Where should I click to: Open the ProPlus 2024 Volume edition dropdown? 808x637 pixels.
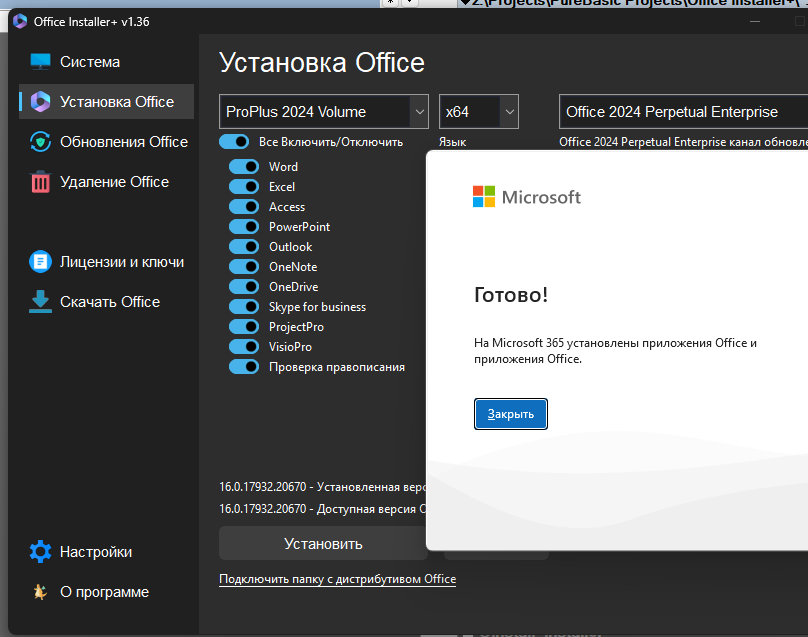tap(324, 111)
